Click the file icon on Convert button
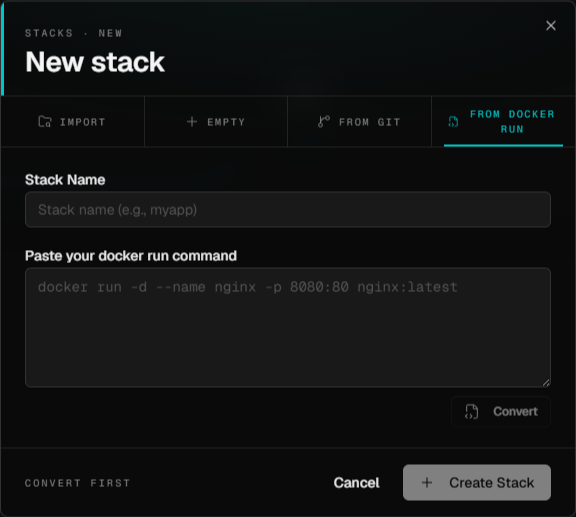576x517 pixels. pos(471,412)
